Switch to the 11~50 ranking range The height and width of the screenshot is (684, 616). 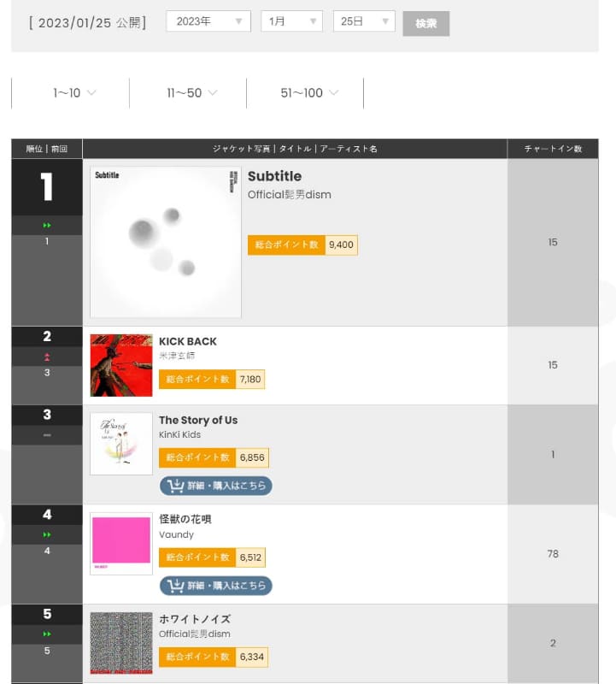click(x=190, y=93)
